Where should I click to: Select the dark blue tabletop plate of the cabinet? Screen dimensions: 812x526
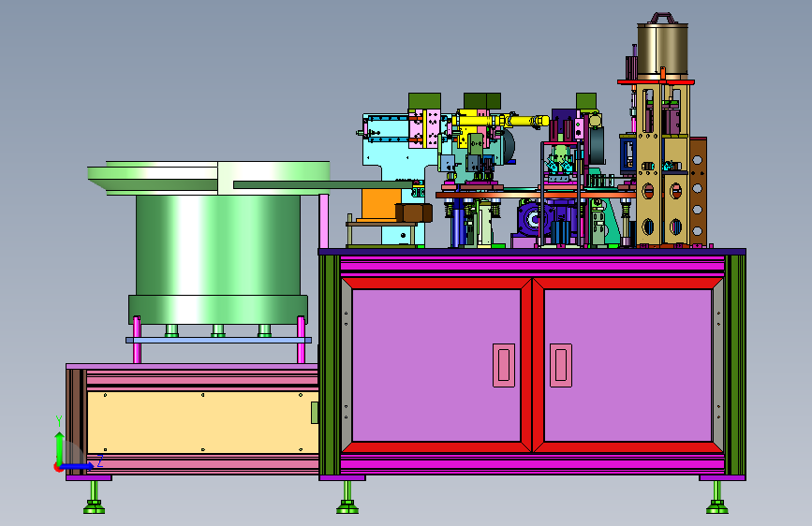point(532,252)
